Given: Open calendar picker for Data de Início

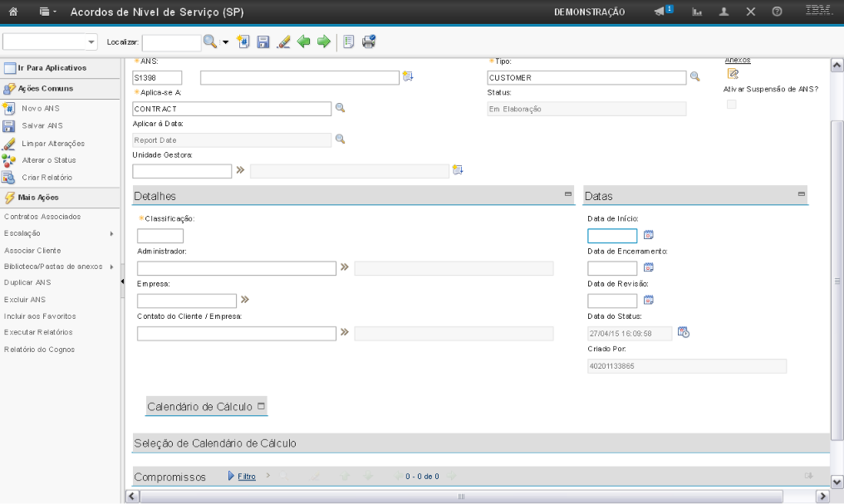Looking at the screenshot, I should (649, 235).
